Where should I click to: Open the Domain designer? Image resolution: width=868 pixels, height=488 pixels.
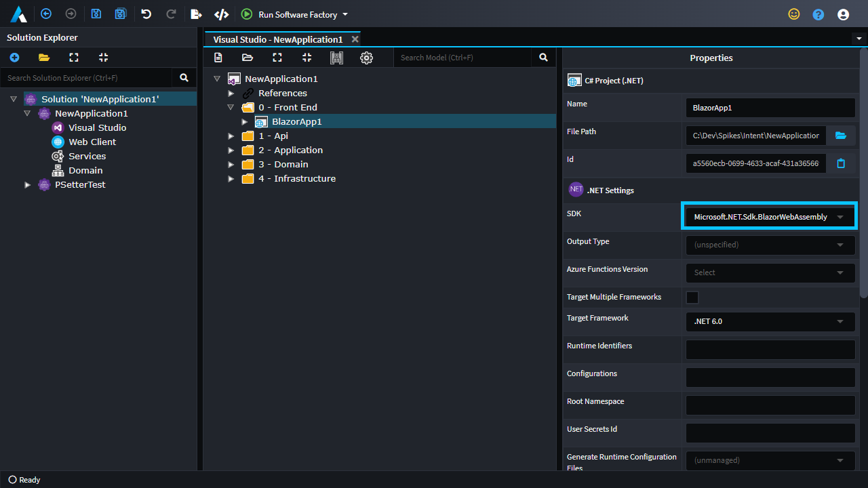(85, 170)
